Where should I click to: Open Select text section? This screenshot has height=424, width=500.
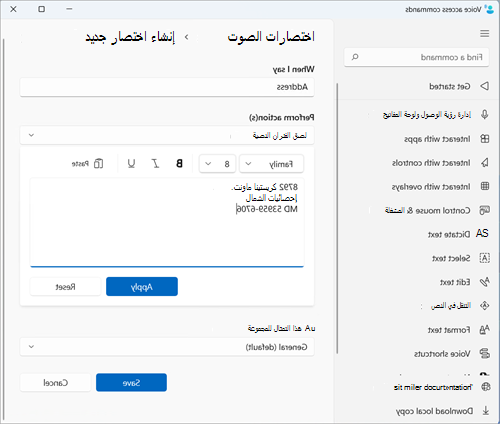(x=451, y=258)
